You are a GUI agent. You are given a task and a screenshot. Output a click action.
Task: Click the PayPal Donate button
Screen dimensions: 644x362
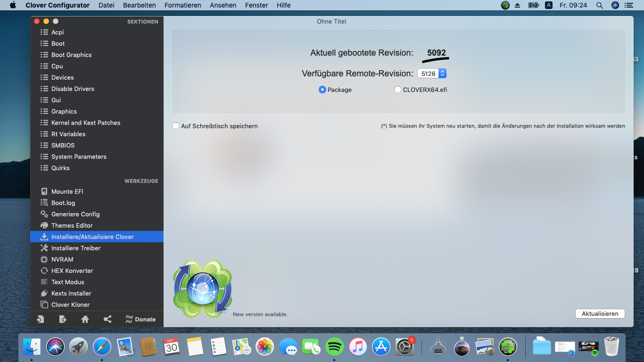(x=140, y=319)
